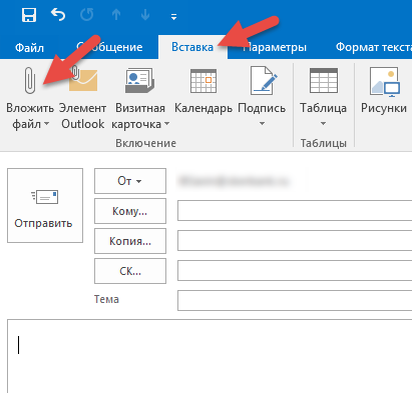Screen dimensions: 412x393
Task: Click the Визитная карточка icon
Action: point(139,80)
